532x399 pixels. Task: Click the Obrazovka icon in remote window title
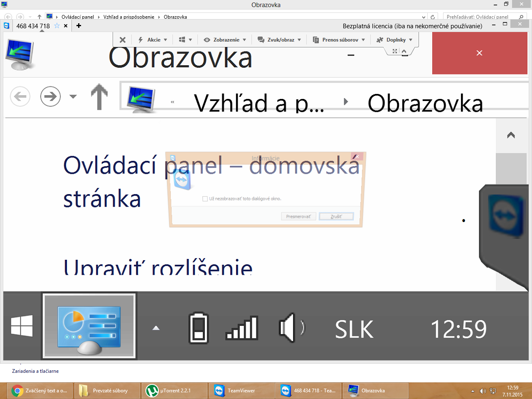pyautogui.click(x=20, y=54)
